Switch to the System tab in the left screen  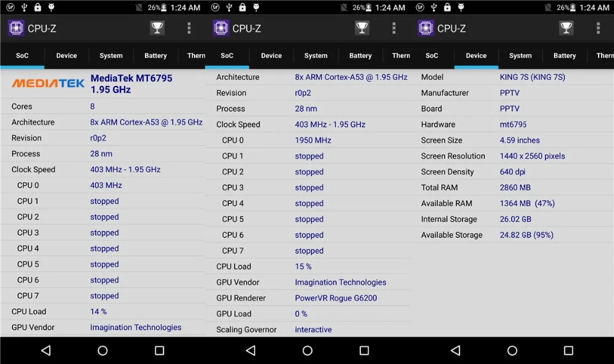pyautogui.click(x=111, y=56)
